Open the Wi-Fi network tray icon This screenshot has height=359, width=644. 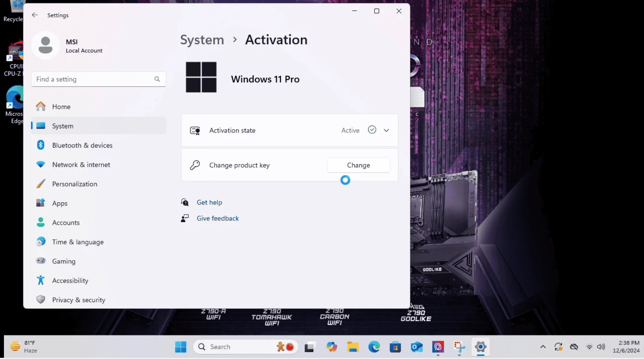pos(589,347)
